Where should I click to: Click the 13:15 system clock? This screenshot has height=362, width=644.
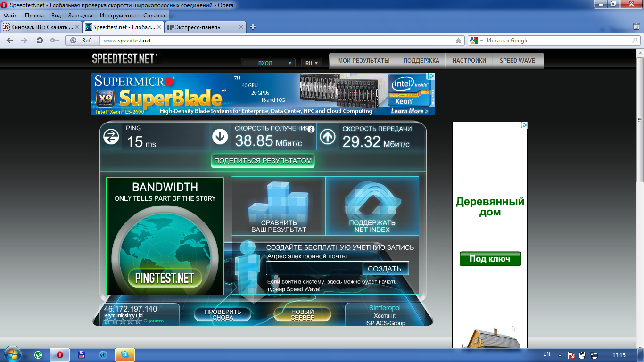tap(619, 355)
